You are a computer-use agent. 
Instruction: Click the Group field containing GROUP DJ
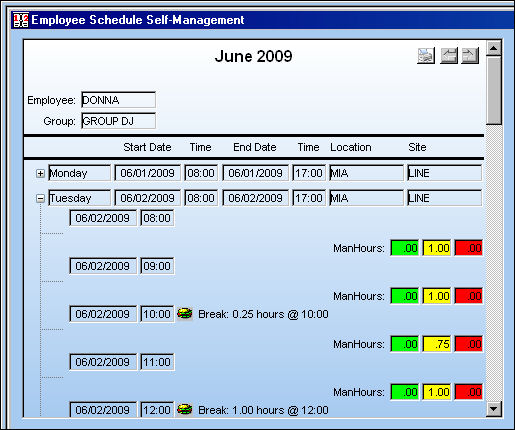118,121
